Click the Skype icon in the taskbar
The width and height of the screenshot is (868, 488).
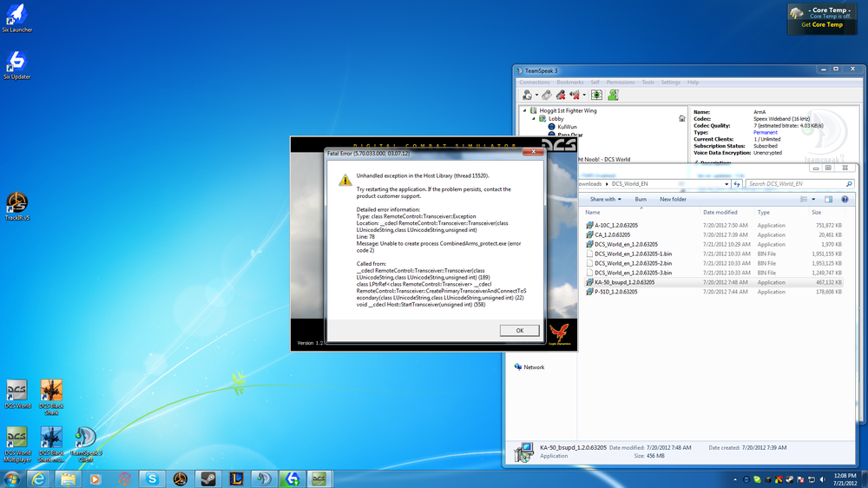(153, 478)
